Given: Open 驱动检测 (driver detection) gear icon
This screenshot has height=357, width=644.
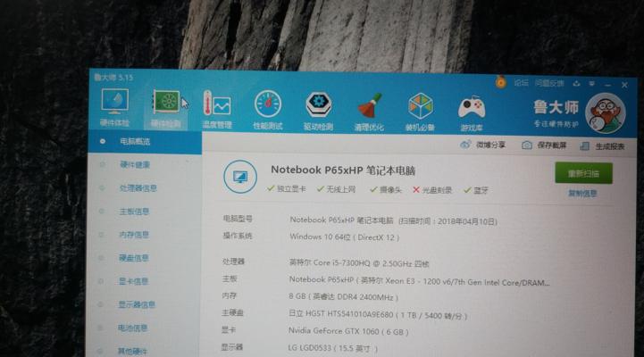Looking at the screenshot, I should pos(319,105).
